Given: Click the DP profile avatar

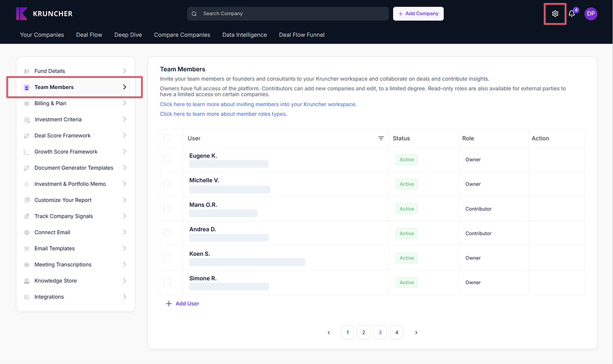Looking at the screenshot, I should pos(591,14).
